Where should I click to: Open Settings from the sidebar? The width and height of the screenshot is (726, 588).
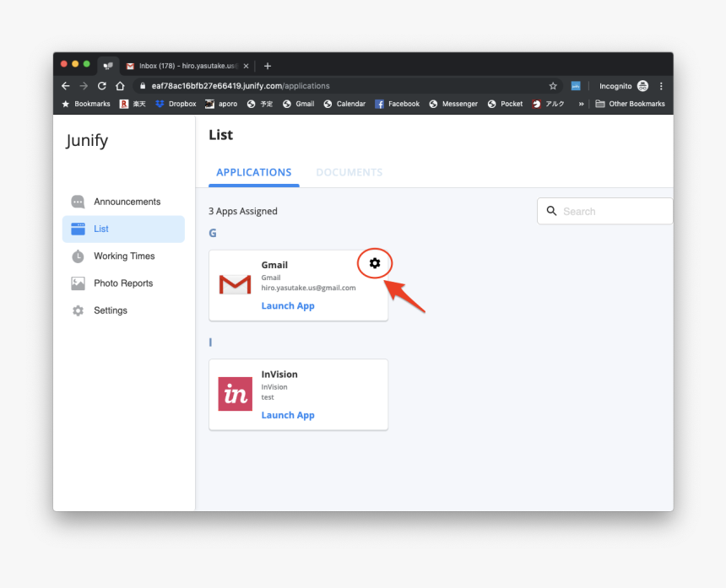[x=110, y=310]
